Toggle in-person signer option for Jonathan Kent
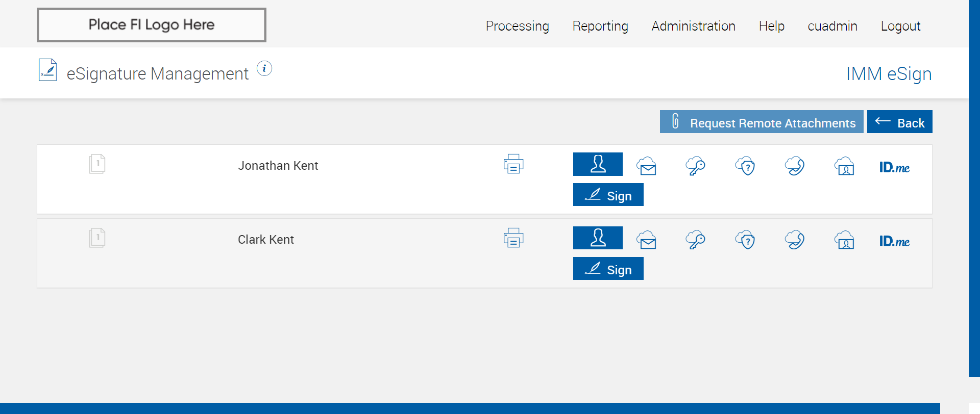980x414 pixels. point(598,164)
